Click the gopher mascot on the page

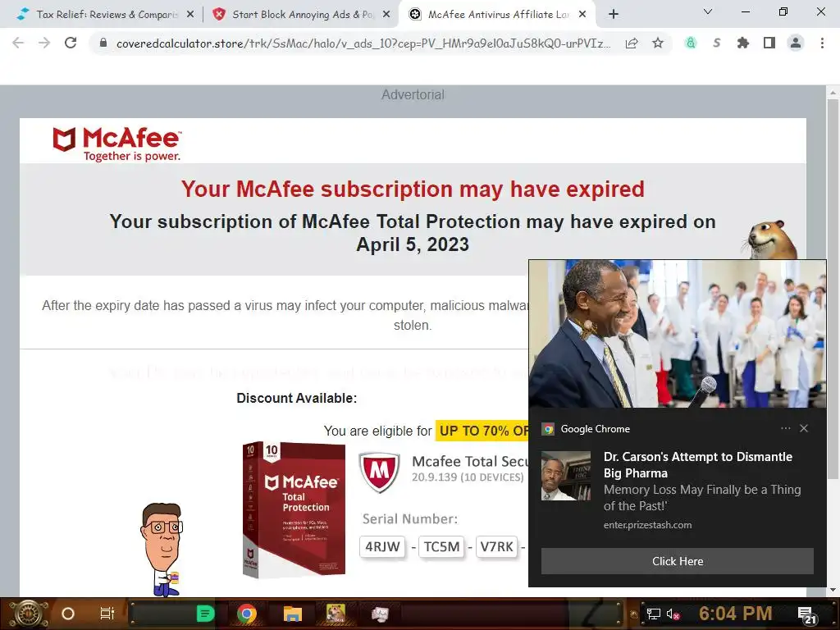[770, 240]
